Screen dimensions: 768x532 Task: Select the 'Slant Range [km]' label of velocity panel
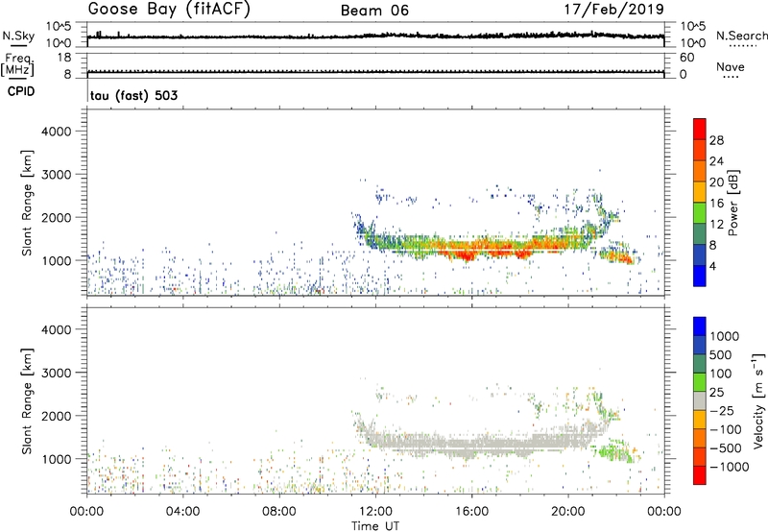coord(27,401)
